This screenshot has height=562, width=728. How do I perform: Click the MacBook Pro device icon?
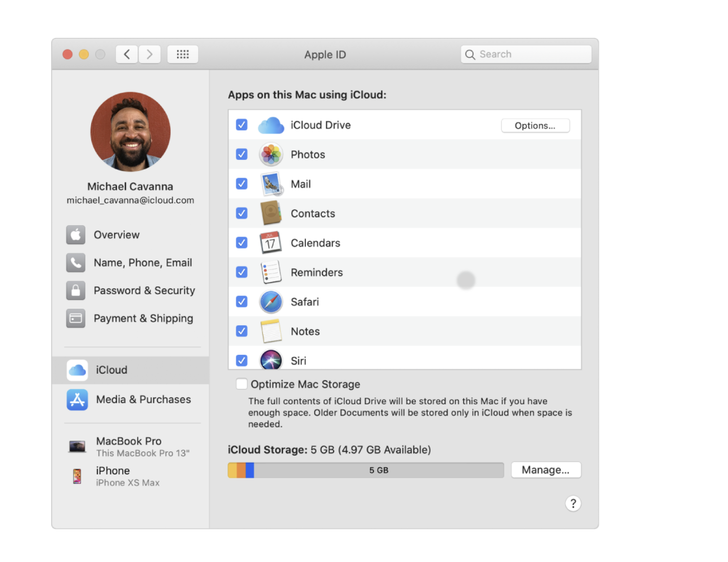(77, 446)
